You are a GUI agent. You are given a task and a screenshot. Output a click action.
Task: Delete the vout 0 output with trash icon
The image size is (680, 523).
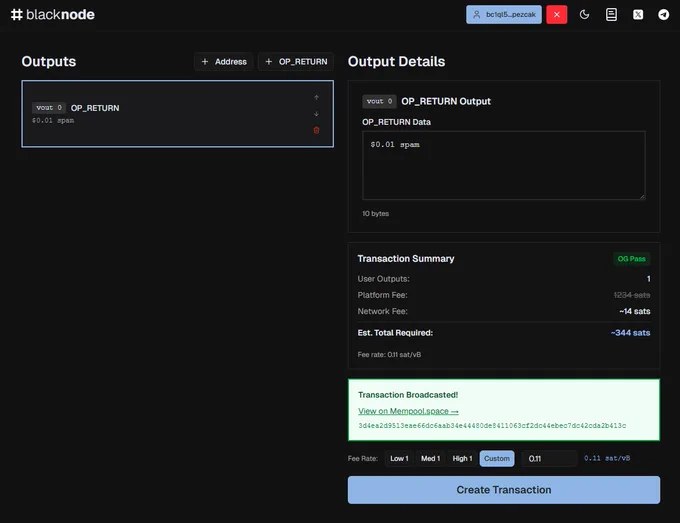click(x=316, y=130)
